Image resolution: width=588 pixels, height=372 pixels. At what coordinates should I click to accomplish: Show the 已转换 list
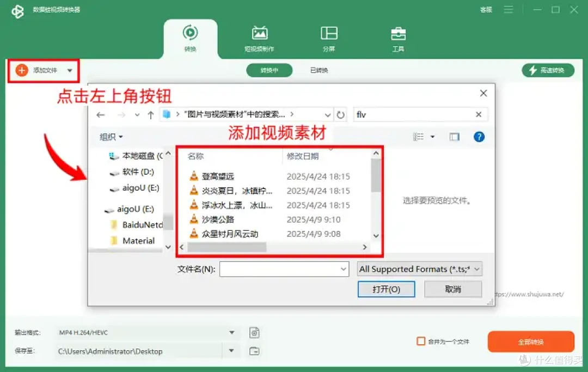(319, 70)
